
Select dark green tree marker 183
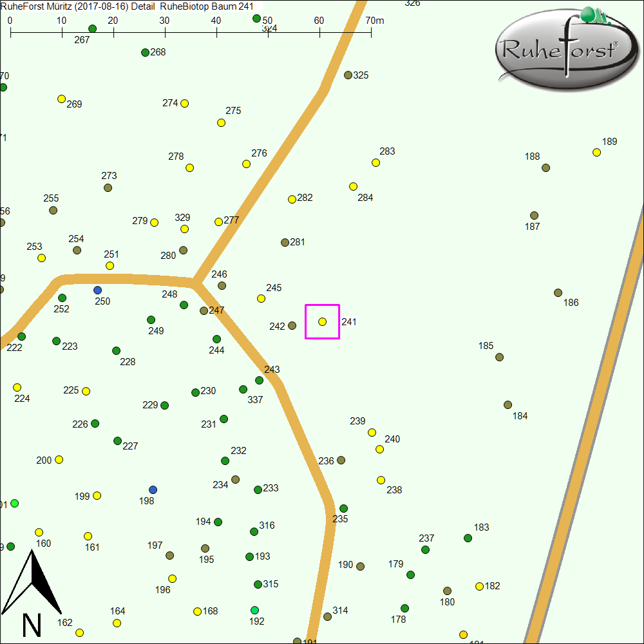point(468,538)
